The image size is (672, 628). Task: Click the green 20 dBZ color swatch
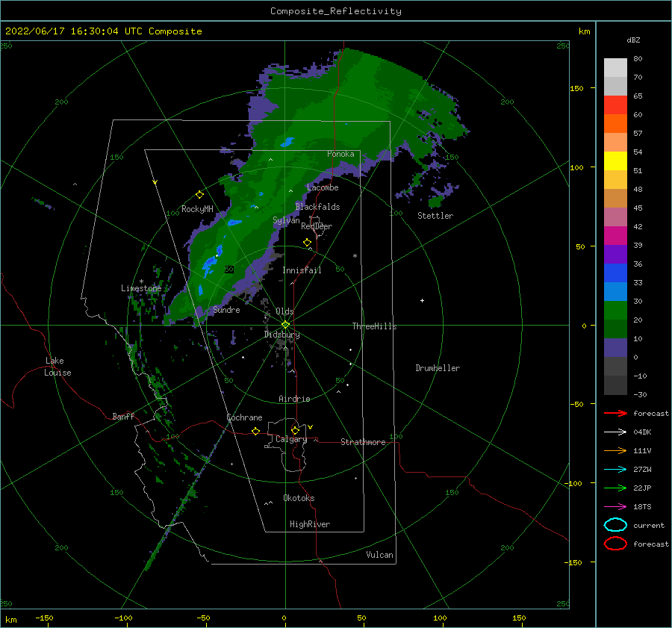[615, 311]
